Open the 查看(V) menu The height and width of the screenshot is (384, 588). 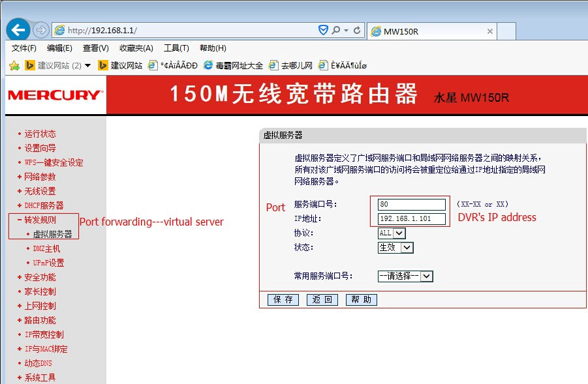(x=96, y=48)
